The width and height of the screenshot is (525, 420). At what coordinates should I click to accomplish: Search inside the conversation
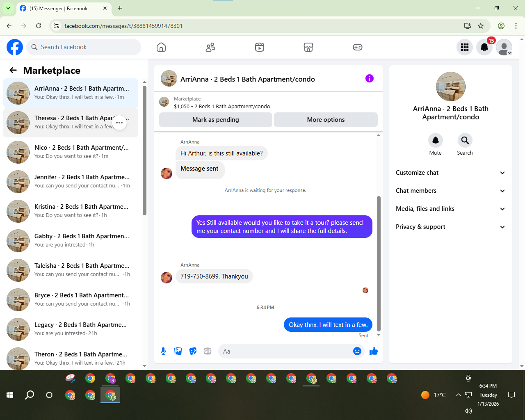click(x=465, y=140)
